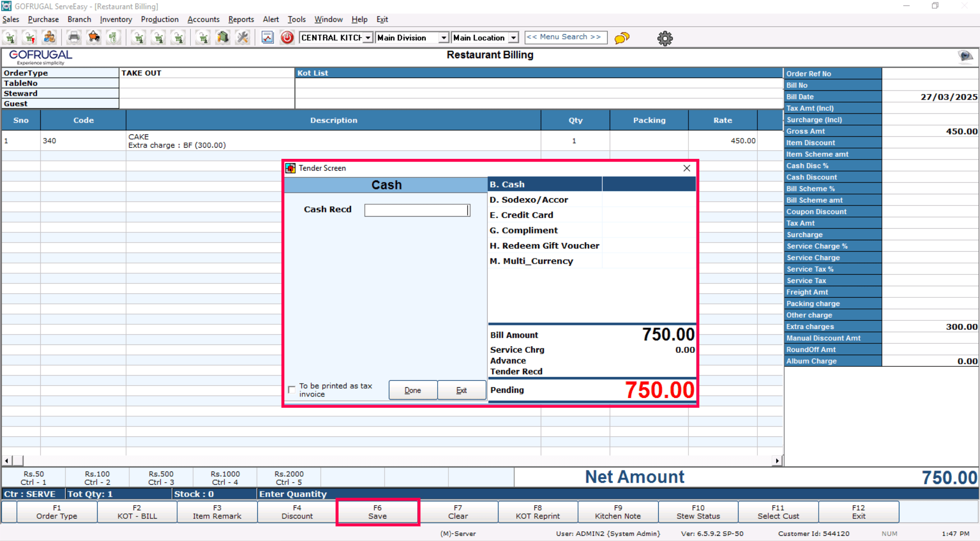
Task: Click the red power button icon
Action: click(x=287, y=37)
